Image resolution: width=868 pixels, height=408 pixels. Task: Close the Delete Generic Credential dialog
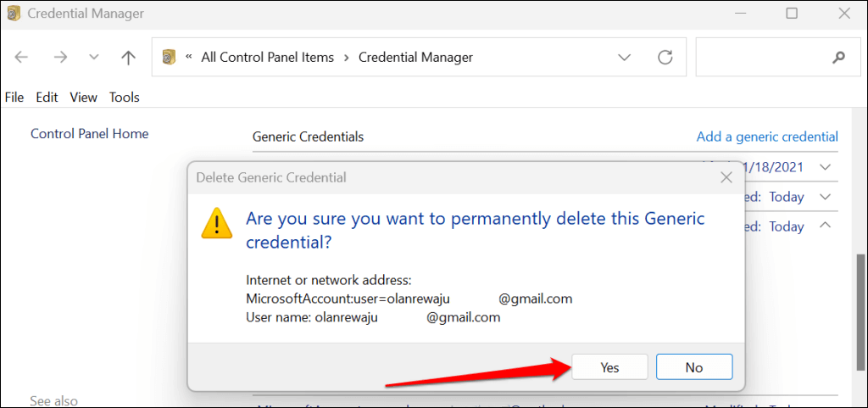(x=726, y=178)
